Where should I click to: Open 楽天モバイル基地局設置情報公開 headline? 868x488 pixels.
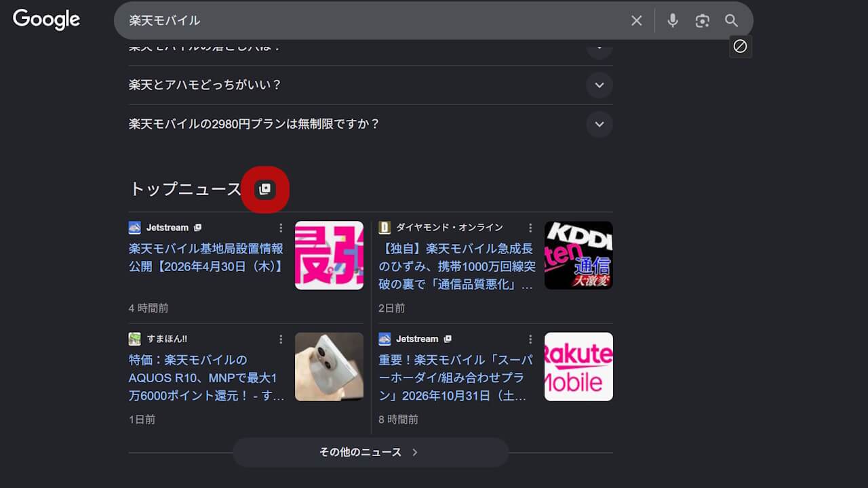(206, 258)
